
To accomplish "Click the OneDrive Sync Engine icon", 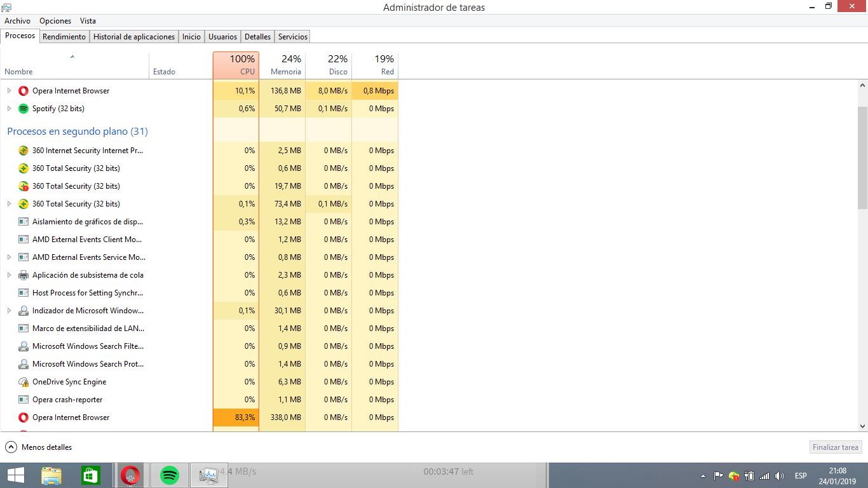I will tap(24, 382).
